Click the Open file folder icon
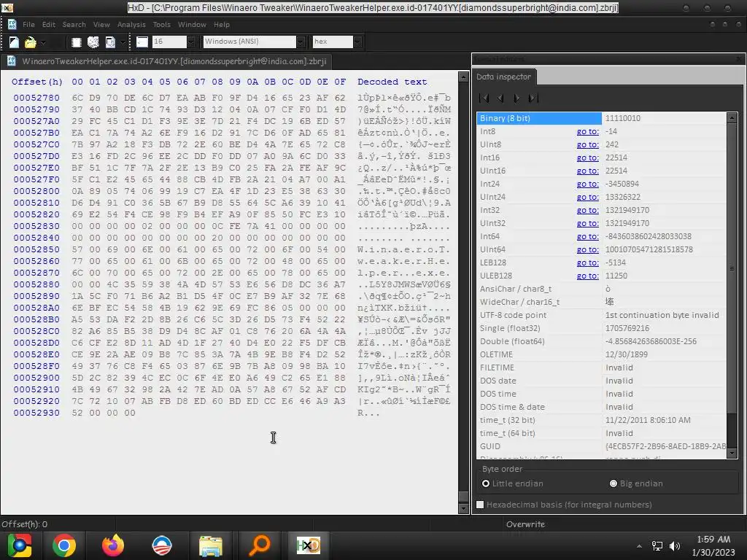Viewport: 747px width, 560px height. coord(30,42)
